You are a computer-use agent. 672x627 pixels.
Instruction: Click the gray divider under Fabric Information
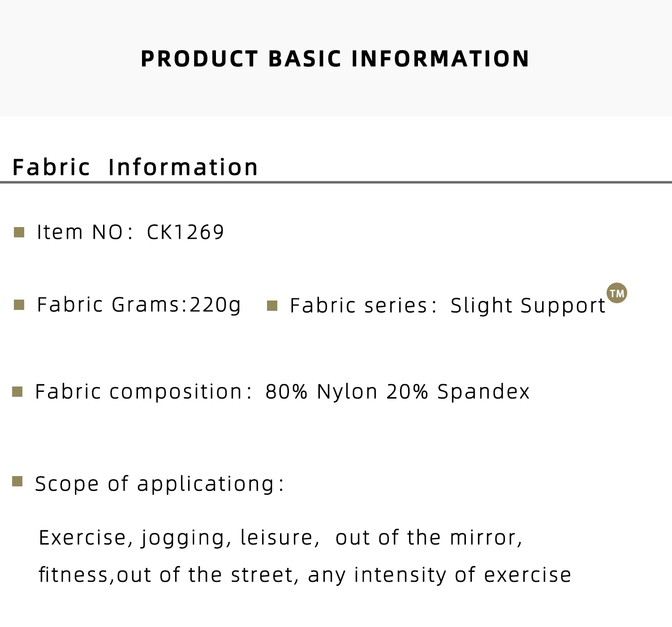coord(336,182)
